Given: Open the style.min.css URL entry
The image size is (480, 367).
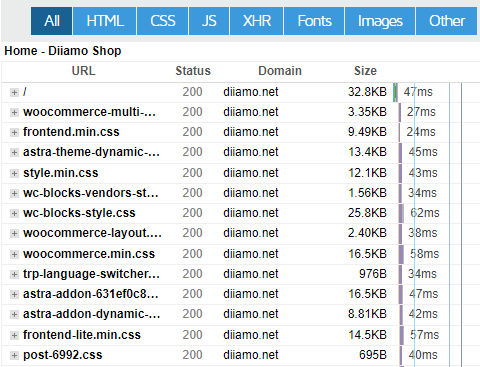Looking at the screenshot, I should point(61,173).
